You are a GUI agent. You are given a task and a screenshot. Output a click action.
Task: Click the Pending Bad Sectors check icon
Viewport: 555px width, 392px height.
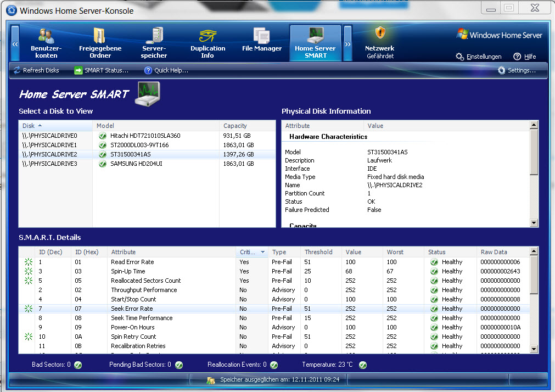coord(179,365)
